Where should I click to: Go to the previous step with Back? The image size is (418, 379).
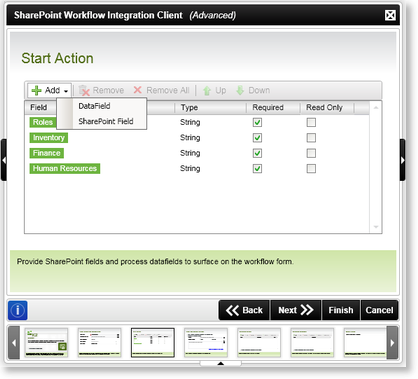point(244,310)
